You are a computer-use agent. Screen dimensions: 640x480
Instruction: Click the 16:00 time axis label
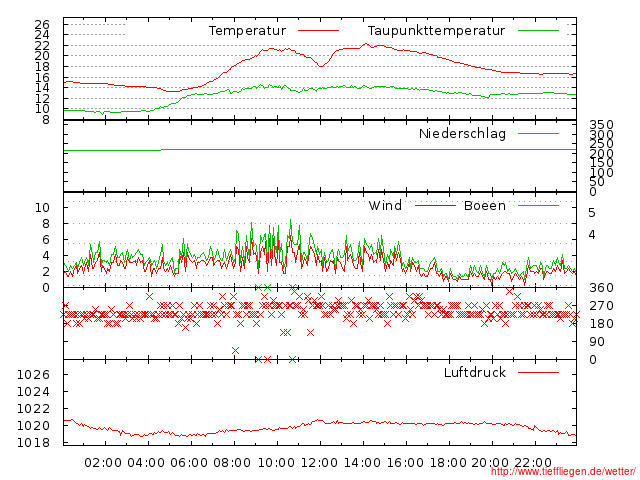405,463
